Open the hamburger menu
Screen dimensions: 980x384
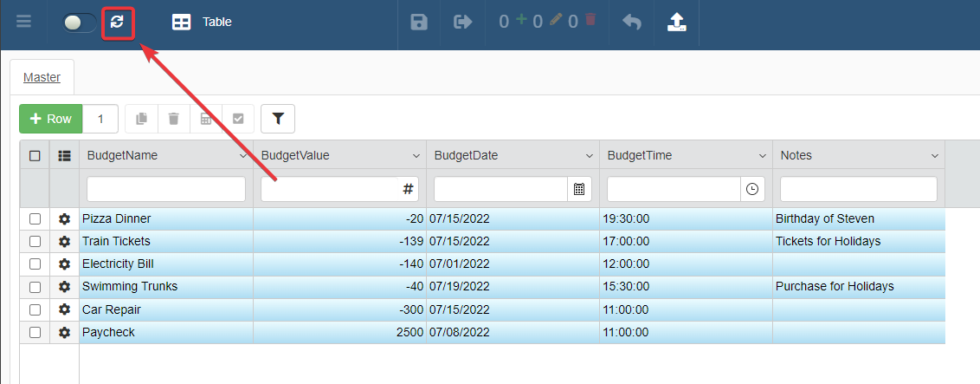pyautogui.click(x=24, y=23)
